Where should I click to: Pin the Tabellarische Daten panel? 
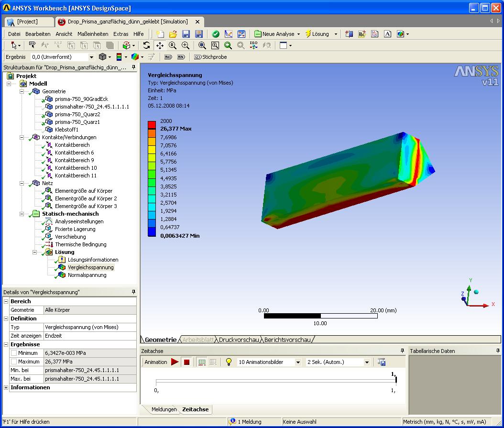[x=498, y=351]
